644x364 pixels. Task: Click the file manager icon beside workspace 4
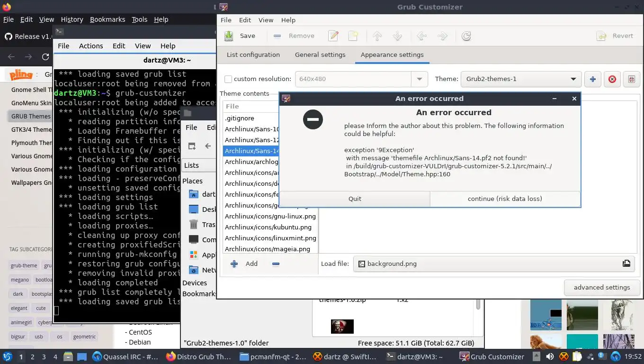coord(68,357)
